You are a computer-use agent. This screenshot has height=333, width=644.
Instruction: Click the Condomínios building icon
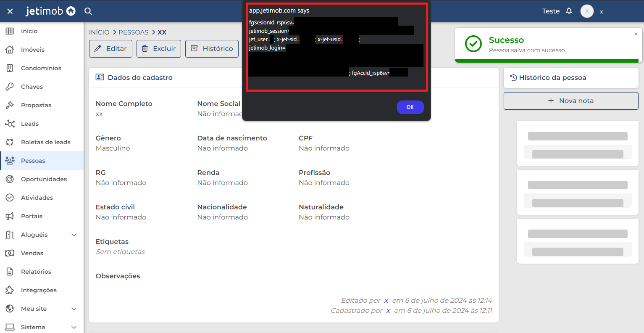tap(10, 68)
